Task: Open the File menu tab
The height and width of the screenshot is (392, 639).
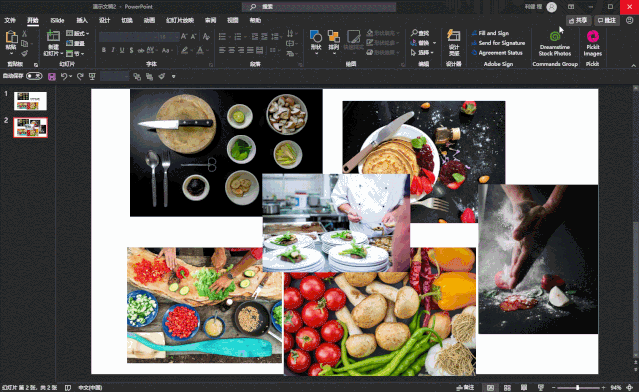Action: [x=10, y=20]
